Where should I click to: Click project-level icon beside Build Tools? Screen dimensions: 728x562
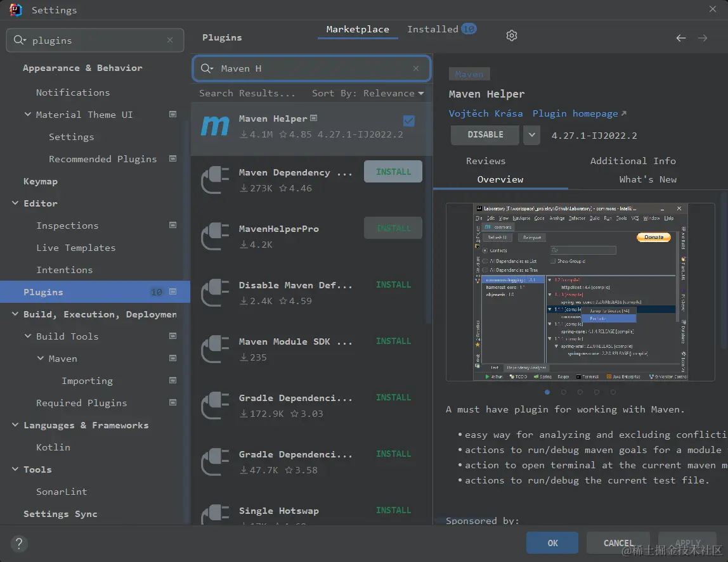pyautogui.click(x=172, y=336)
